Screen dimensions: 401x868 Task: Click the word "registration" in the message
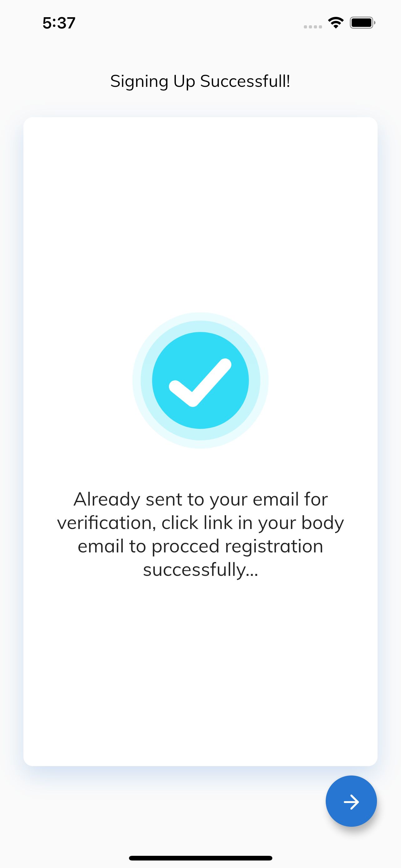(274, 546)
